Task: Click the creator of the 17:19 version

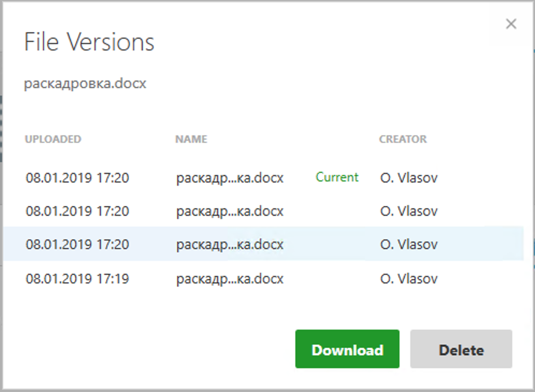Action: [x=408, y=279]
